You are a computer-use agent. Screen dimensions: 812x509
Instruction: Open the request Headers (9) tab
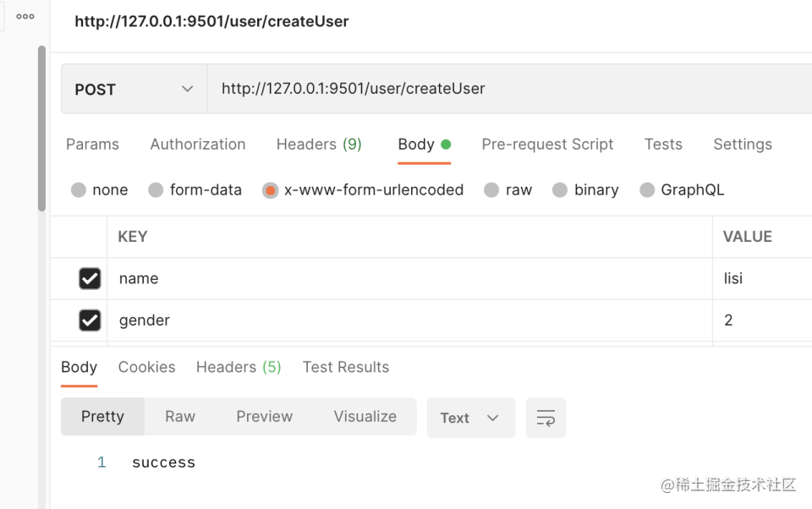(319, 145)
